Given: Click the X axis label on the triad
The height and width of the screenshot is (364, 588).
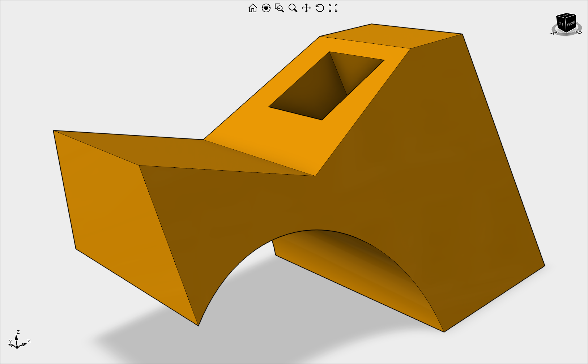Looking at the screenshot, I should 29,341.
